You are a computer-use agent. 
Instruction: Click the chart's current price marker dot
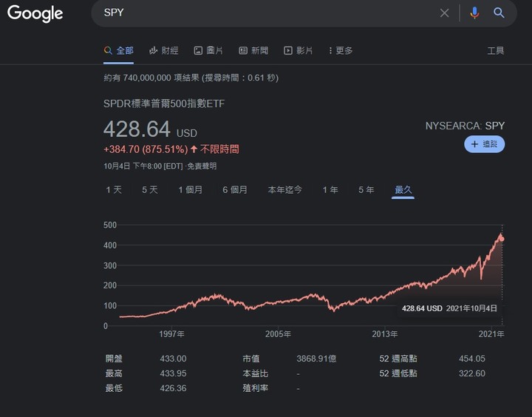click(502, 239)
